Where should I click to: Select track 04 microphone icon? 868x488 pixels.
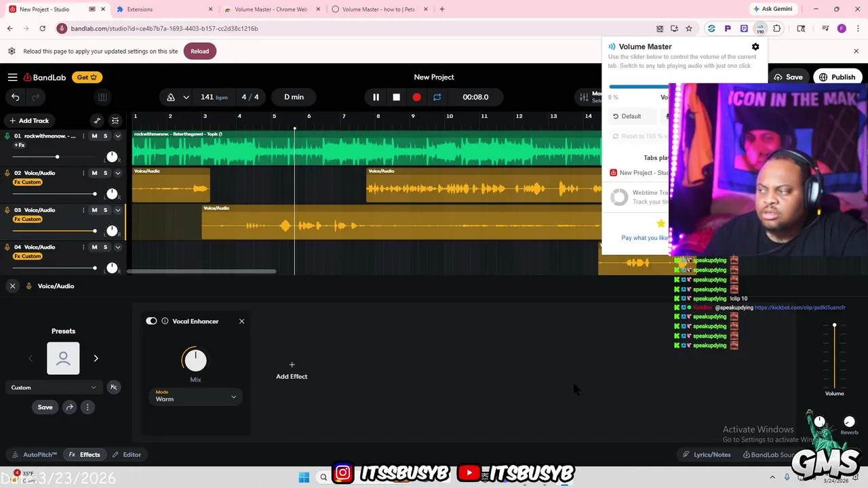pyautogui.click(x=7, y=247)
